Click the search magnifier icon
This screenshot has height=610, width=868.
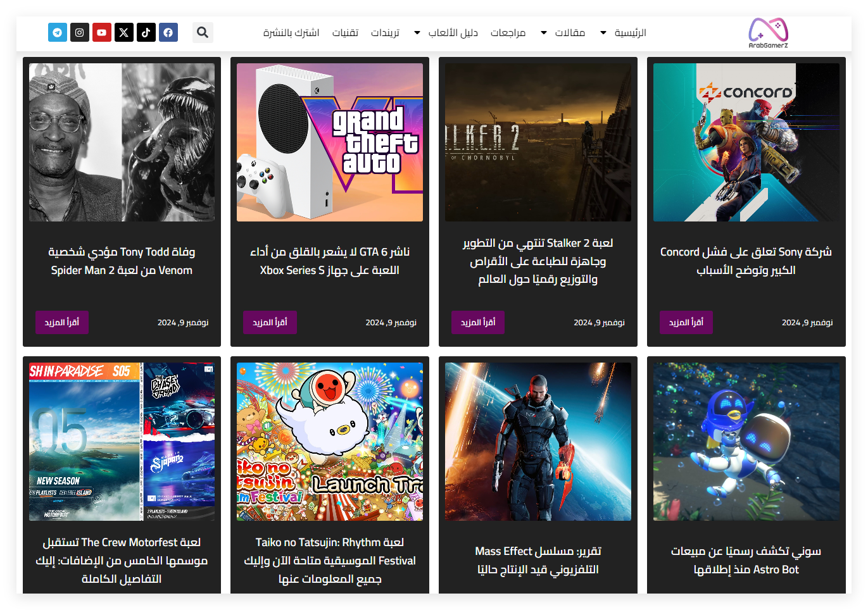(203, 32)
